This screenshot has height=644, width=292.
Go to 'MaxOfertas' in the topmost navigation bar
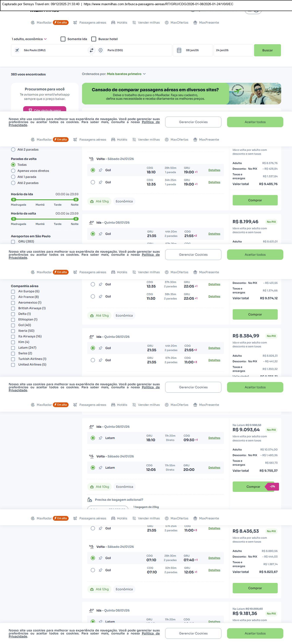click(177, 23)
